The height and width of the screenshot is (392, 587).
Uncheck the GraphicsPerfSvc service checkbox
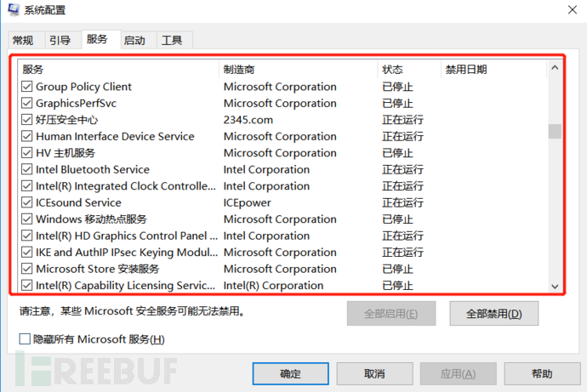26,103
